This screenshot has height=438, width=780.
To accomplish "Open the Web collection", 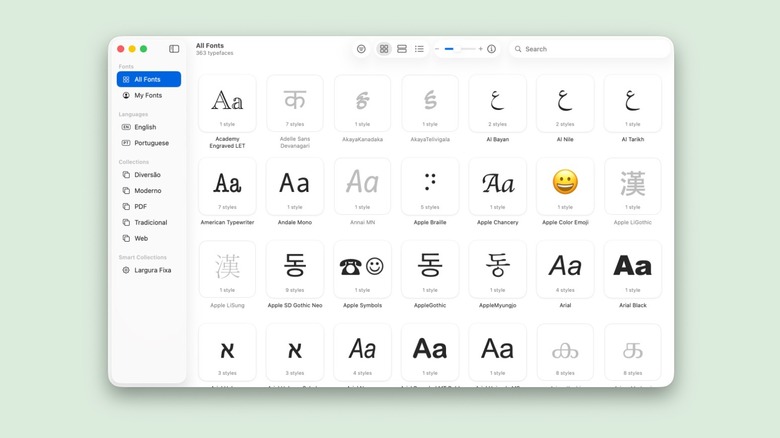I will pyautogui.click(x=149, y=238).
